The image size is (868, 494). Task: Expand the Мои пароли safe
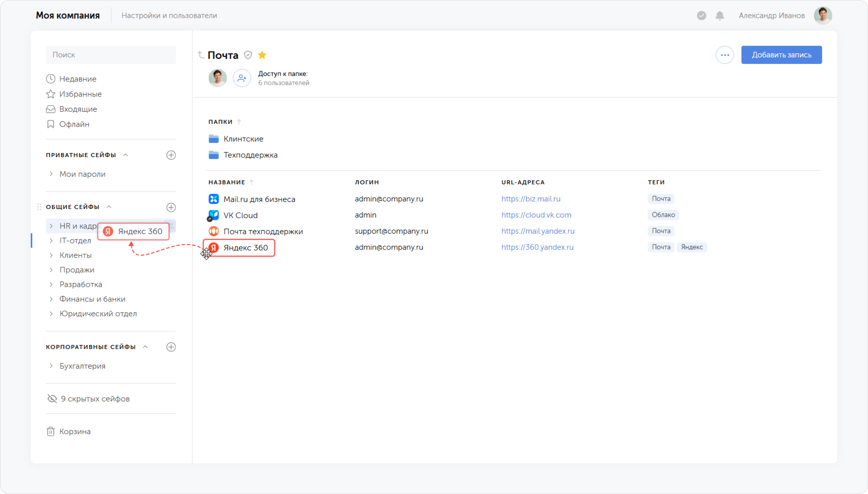tap(51, 174)
